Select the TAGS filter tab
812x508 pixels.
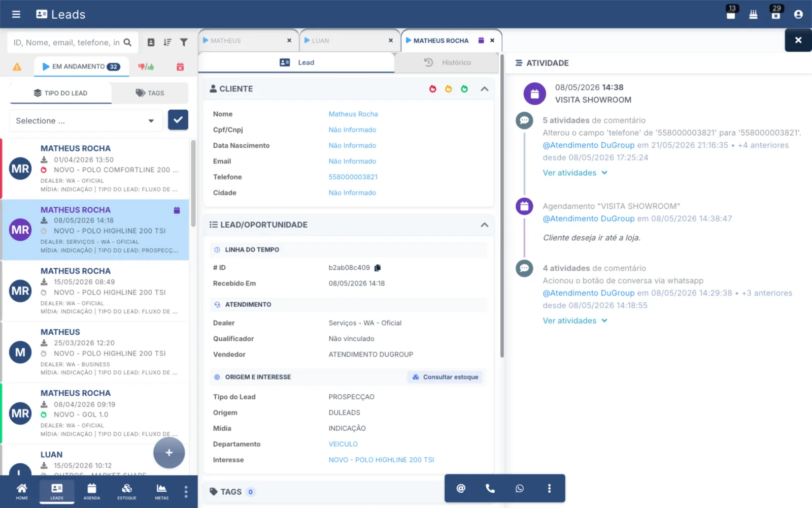(150, 93)
